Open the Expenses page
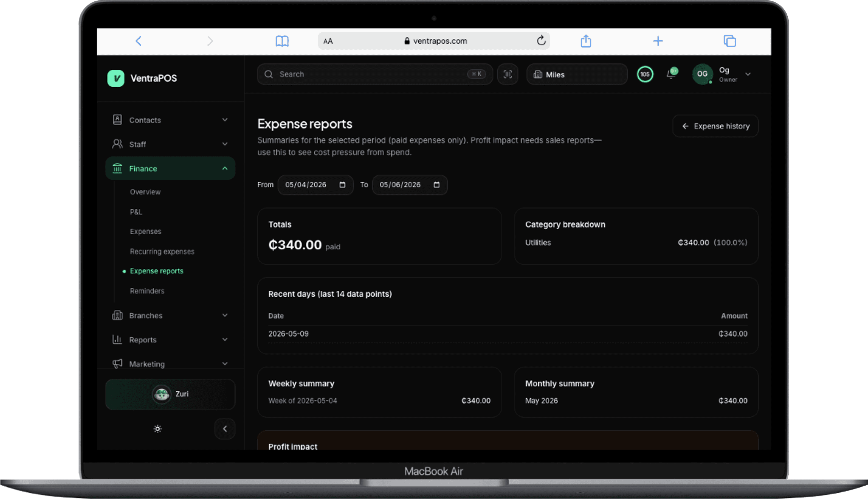The height and width of the screenshot is (499, 868). [x=146, y=231]
